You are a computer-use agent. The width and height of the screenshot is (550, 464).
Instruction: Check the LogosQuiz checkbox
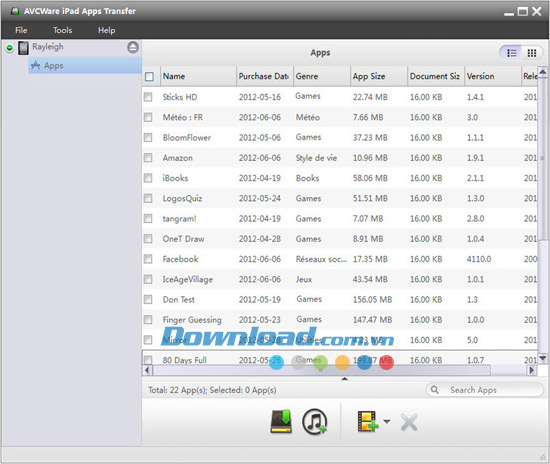coord(148,199)
